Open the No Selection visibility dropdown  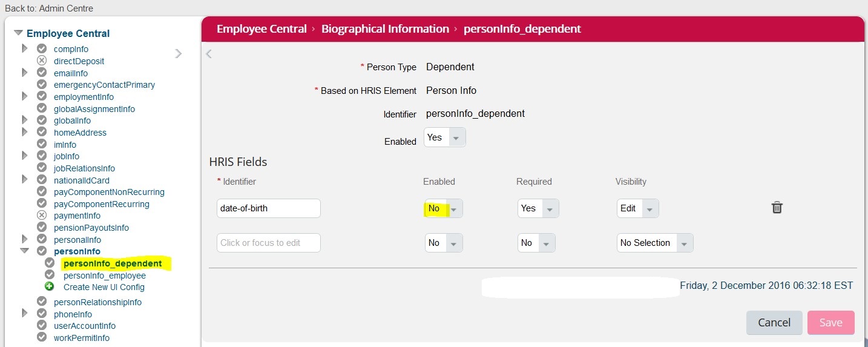point(655,243)
